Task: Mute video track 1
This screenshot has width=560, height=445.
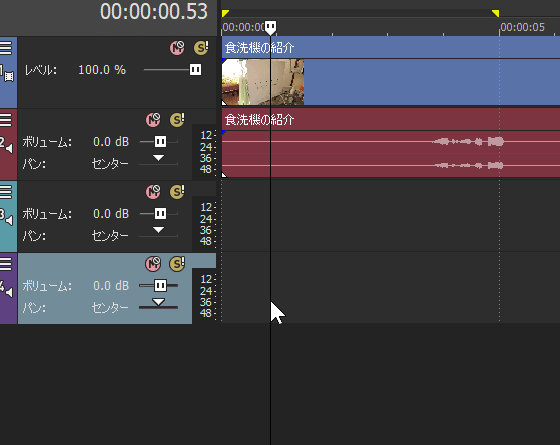Action: 177,48
